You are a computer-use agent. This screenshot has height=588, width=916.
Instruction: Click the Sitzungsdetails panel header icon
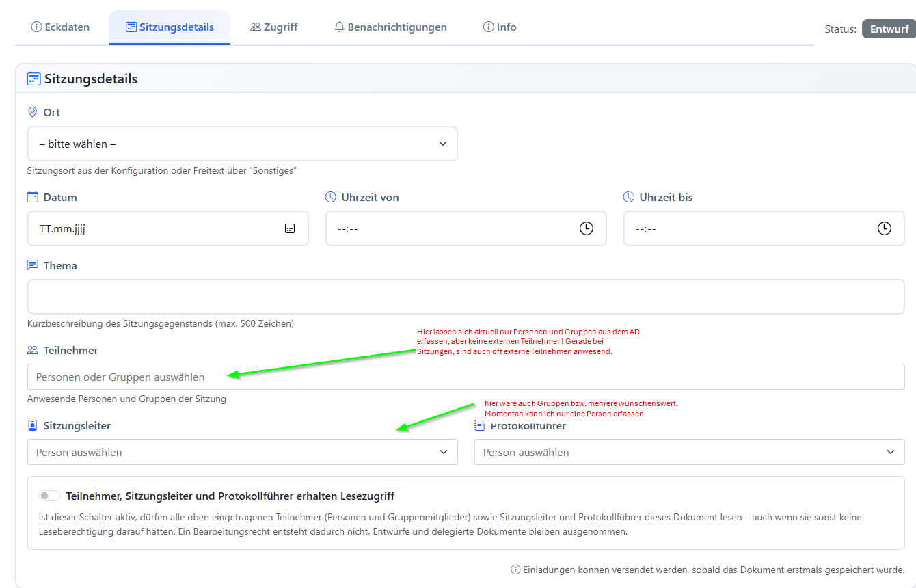(x=33, y=79)
